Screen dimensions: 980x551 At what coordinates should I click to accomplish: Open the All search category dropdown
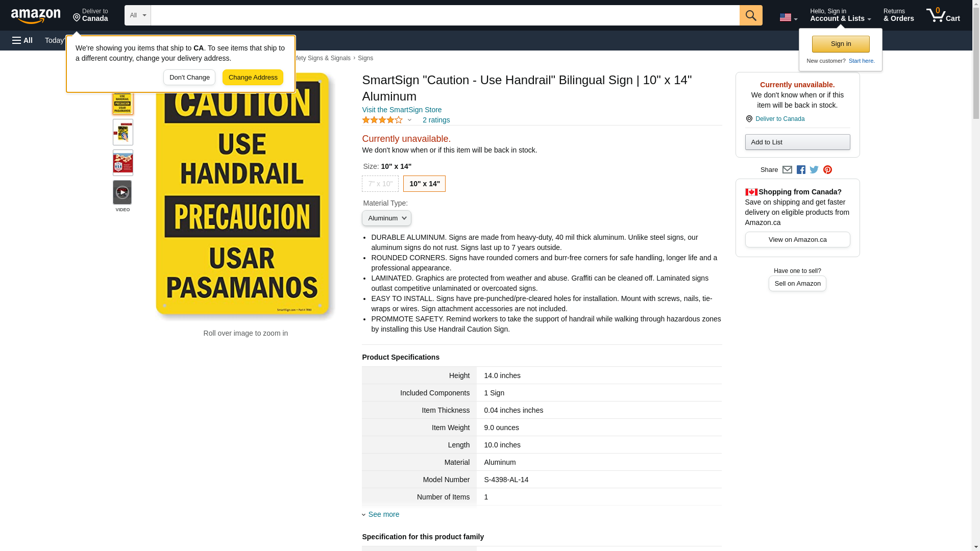(x=138, y=15)
